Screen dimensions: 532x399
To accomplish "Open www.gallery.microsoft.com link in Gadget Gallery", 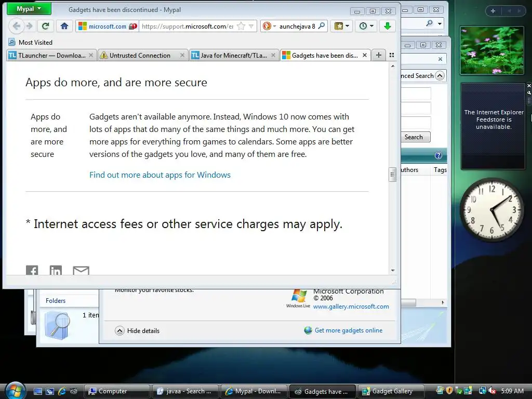I will tap(351, 307).
